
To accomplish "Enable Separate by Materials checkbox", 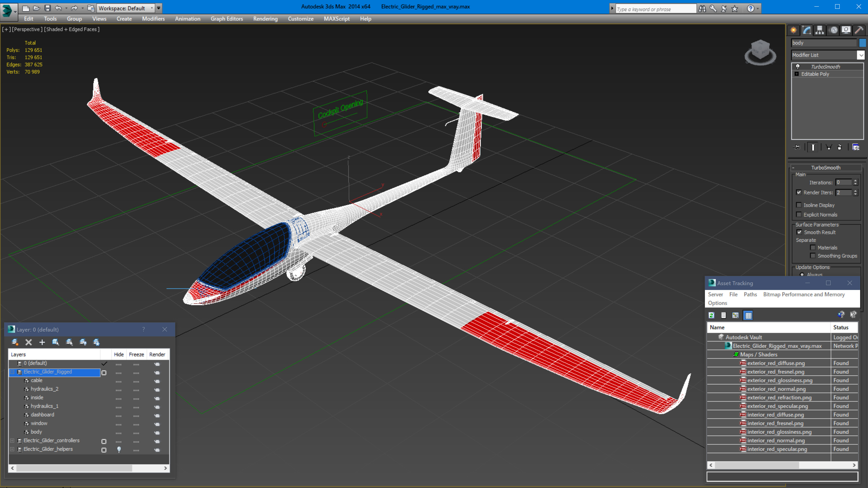I will click(813, 248).
